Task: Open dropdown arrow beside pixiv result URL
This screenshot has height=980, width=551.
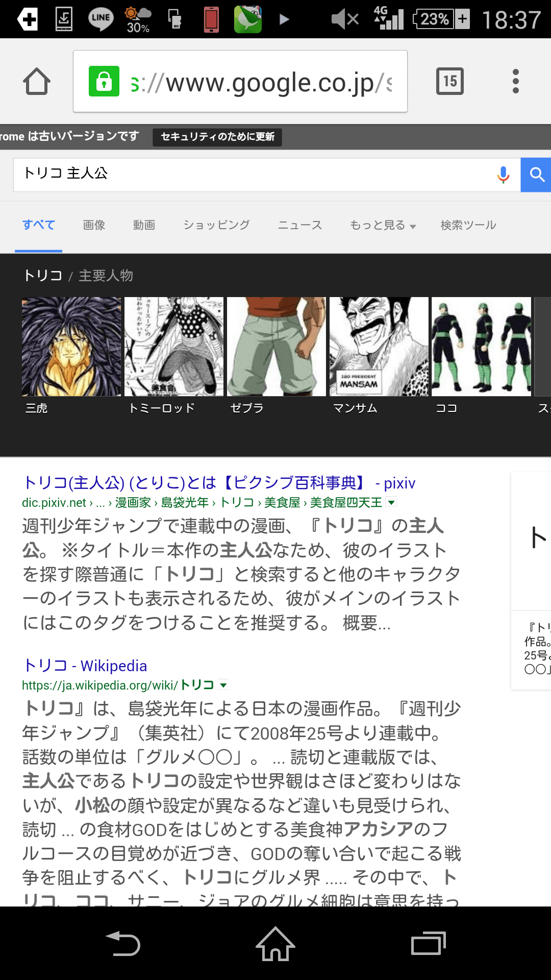Action: tap(391, 503)
